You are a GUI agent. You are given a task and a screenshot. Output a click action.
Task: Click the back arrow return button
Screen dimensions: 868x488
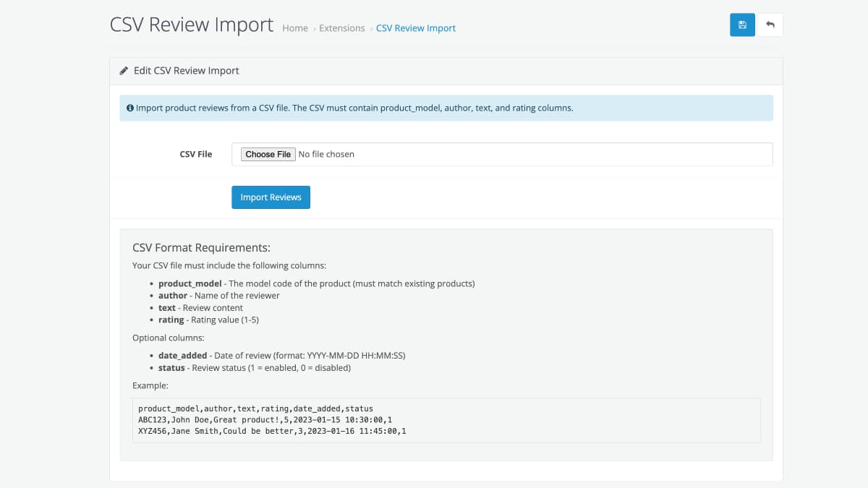(x=770, y=25)
